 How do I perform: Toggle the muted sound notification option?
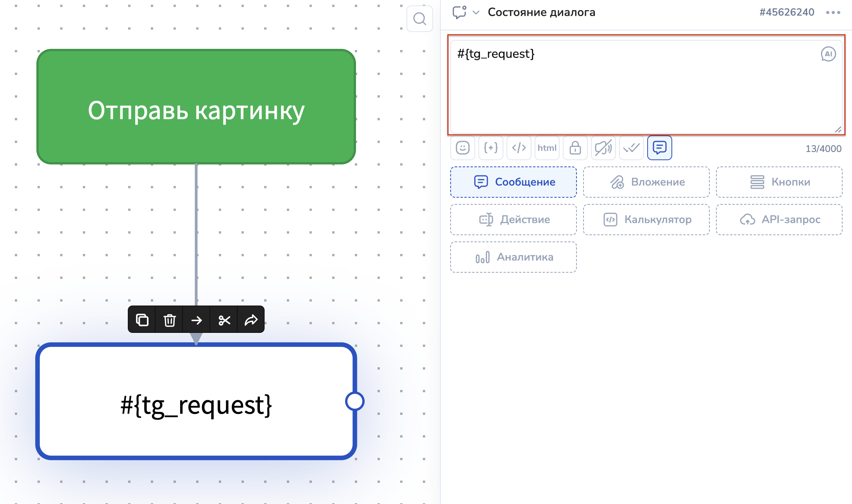click(x=603, y=148)
